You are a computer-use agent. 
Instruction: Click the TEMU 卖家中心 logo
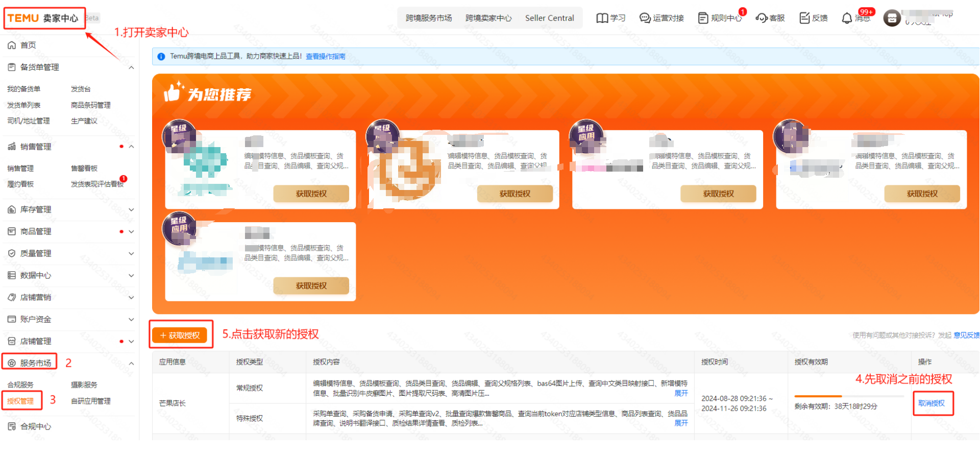[x=43, y=18]
